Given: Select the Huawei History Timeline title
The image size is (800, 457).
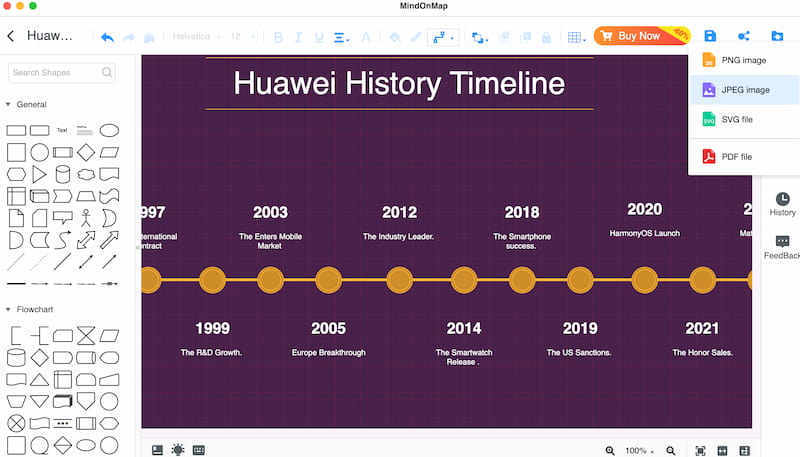Looking at the screenshot, I should (399, 84).
